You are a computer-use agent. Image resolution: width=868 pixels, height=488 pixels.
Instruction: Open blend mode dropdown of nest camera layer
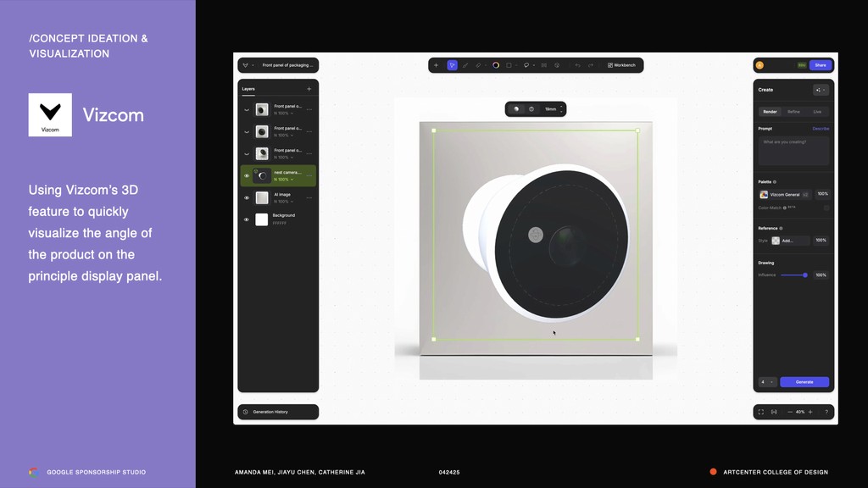click(x=283, y=180)
